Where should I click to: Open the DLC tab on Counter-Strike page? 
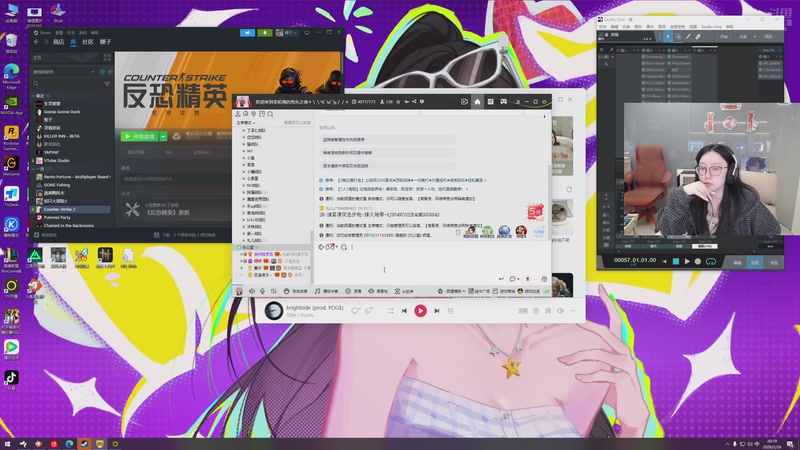click(x=169, y=152)
